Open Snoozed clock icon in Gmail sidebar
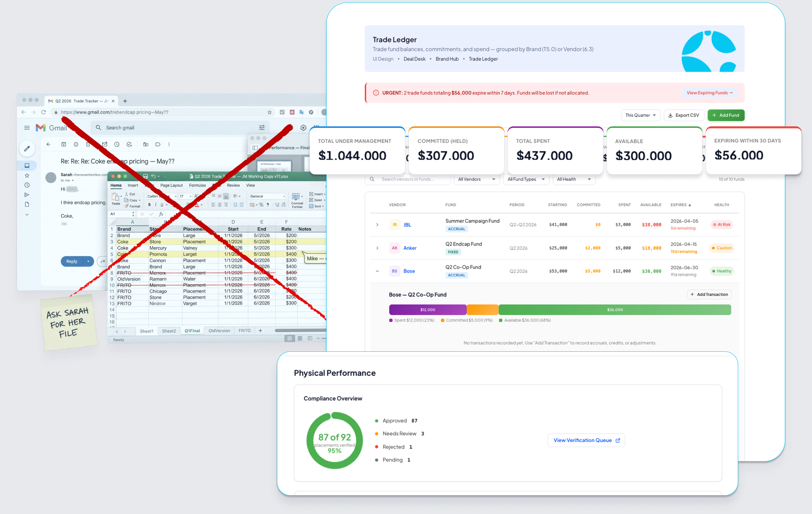The image size is (812, 514). click(27, 185)
